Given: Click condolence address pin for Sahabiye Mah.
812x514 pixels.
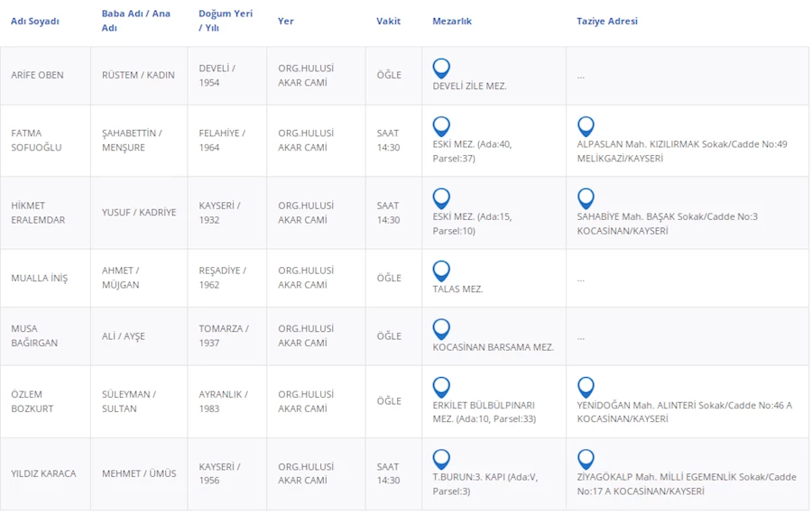Looking at the screenshot, I should [x=586, y=198].
